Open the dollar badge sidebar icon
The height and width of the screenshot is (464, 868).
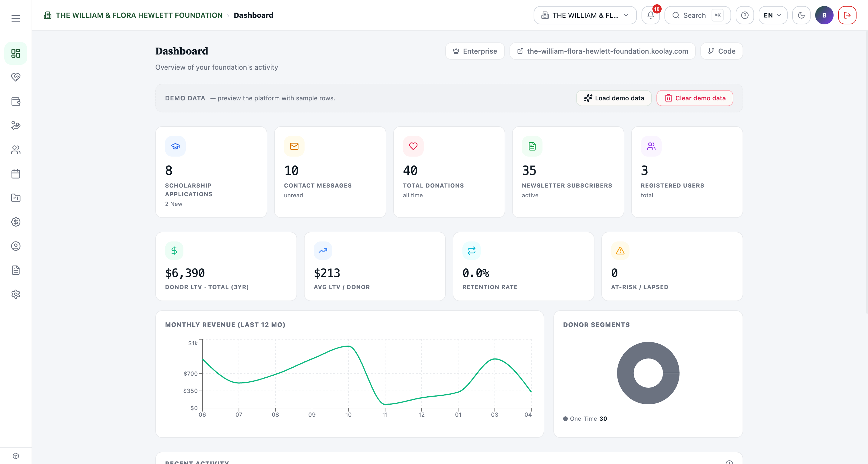point(15,222)
